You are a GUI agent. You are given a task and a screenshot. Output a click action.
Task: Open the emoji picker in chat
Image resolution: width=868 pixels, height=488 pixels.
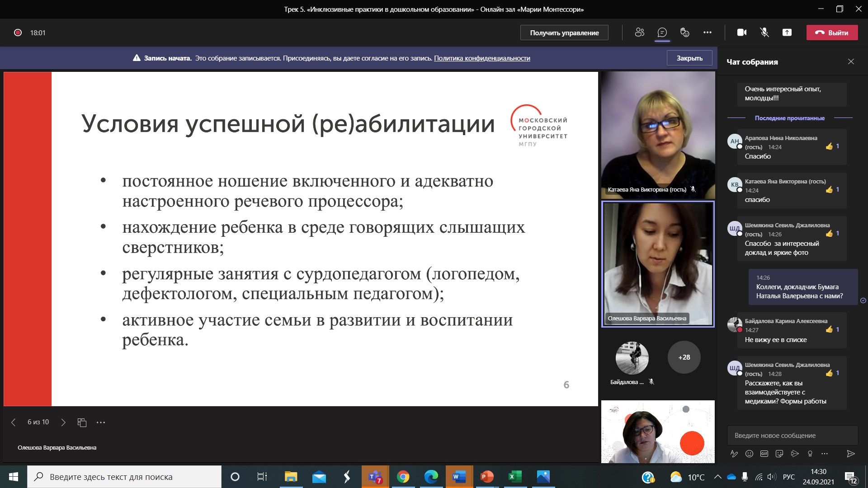click(x=749, y=454)
